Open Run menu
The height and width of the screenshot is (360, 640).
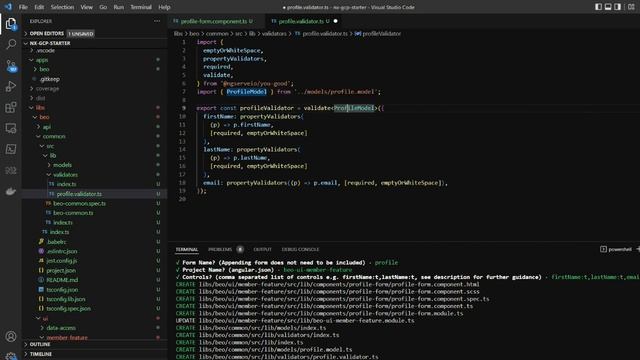pyautogui.click(x=118, y=7)
